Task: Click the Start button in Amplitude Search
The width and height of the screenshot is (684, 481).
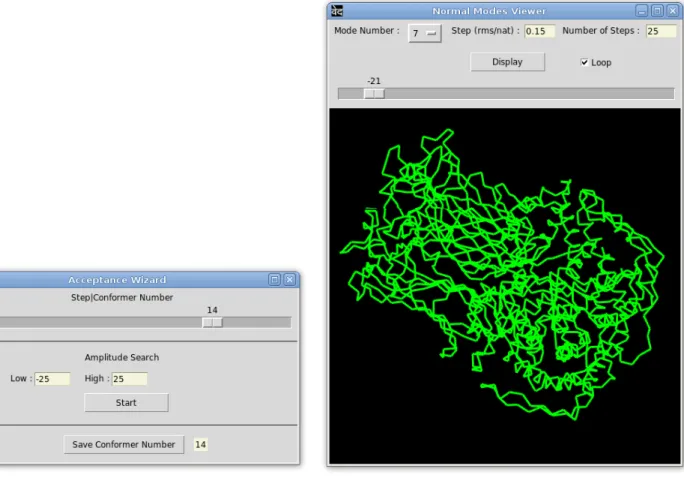Action: point(126,403)
